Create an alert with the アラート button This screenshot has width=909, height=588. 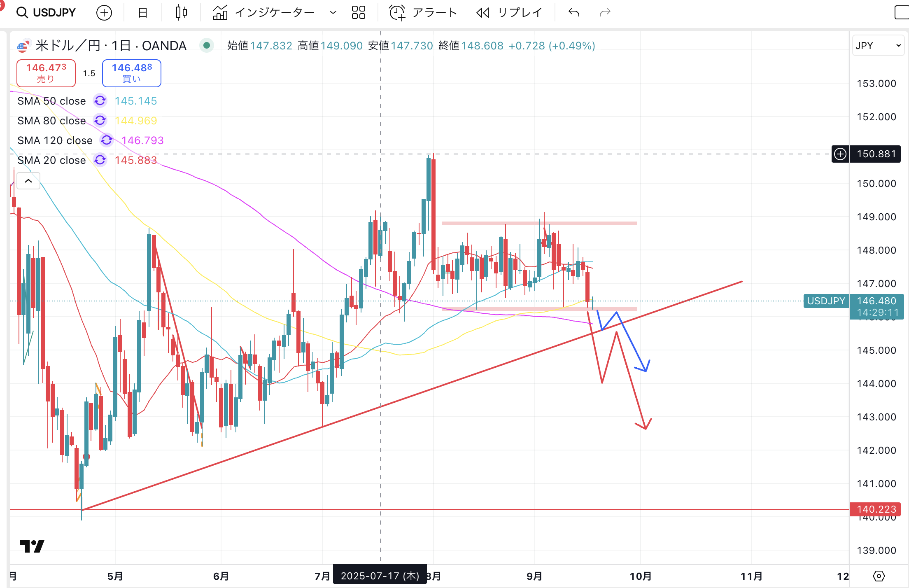pos(423,13)
